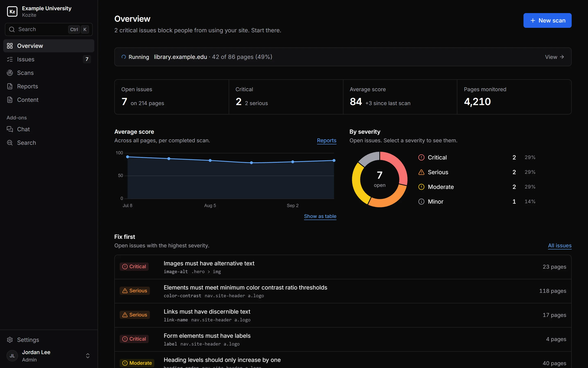Screen dimensions: 588x368
Task: Click the Content file icon in sidebar
Action: point(10,100)
